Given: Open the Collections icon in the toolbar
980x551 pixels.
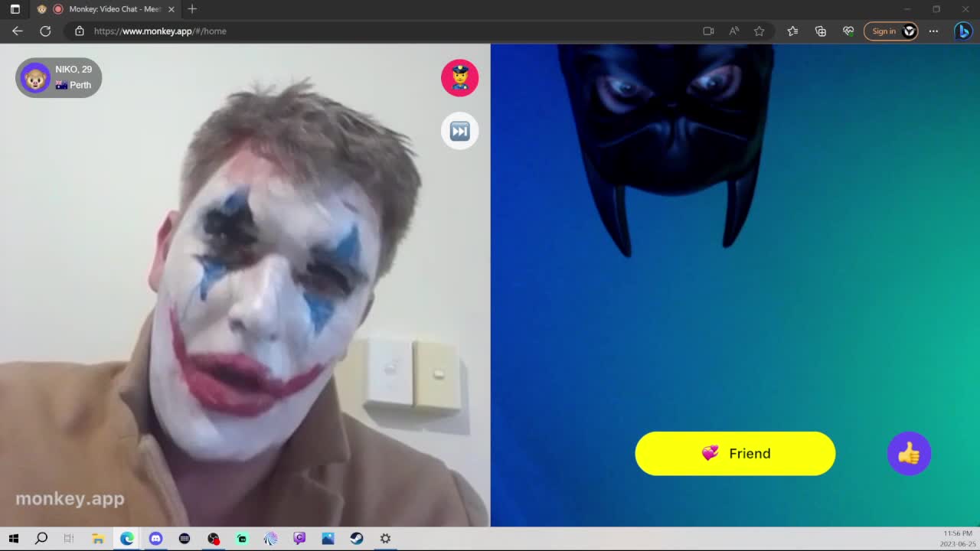Looking at the screenshot, I should (x=820, y=31).
